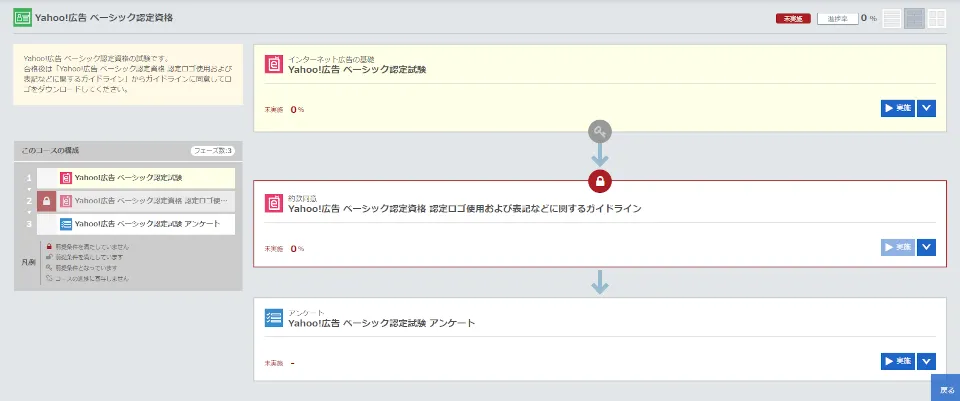Expand the dropdown arrow on ベーシック認定試験 card

(x=926, y=108)
